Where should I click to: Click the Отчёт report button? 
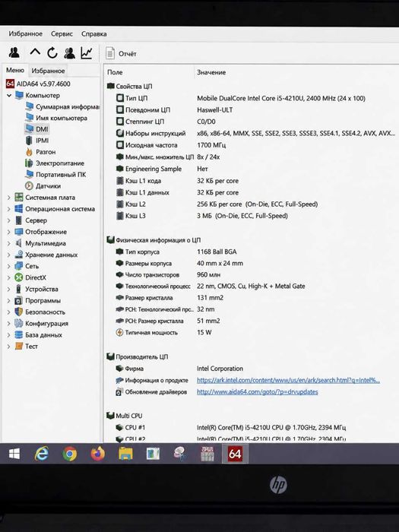point(121,53)
